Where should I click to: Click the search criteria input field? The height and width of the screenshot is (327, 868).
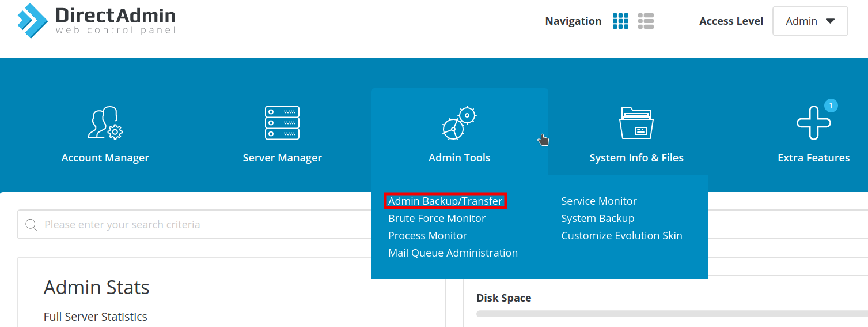(x=194, y=224)
